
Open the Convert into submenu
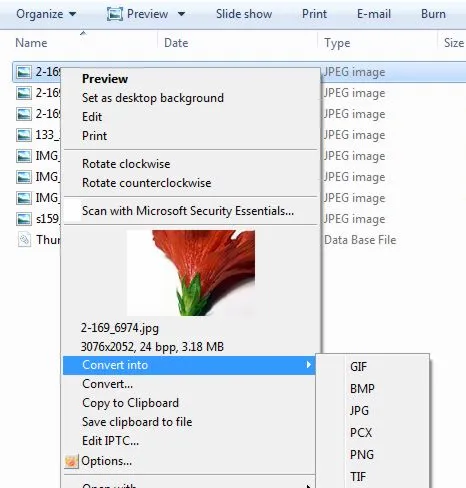(189, 365)
